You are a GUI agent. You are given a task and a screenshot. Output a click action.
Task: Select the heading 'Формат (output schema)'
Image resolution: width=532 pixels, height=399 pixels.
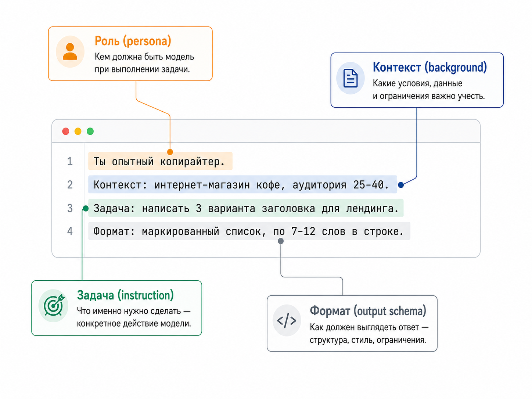point(368,311)
